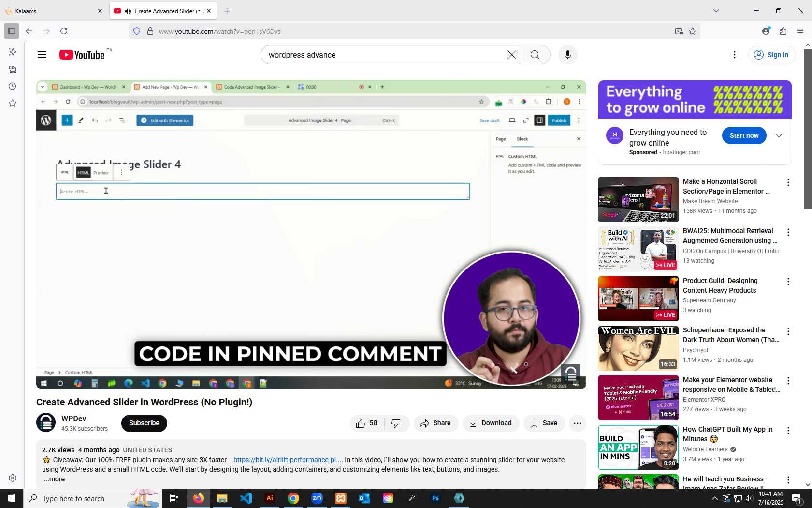Open Photoshop from the taskbar
Screen dimensions: 812x508
coord(435,498)
